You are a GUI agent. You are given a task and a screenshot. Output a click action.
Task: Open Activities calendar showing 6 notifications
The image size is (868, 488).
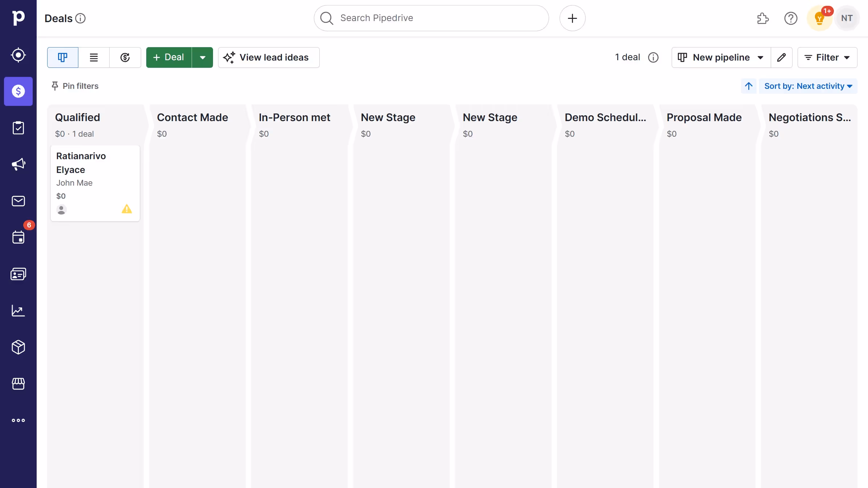point(18,237)
